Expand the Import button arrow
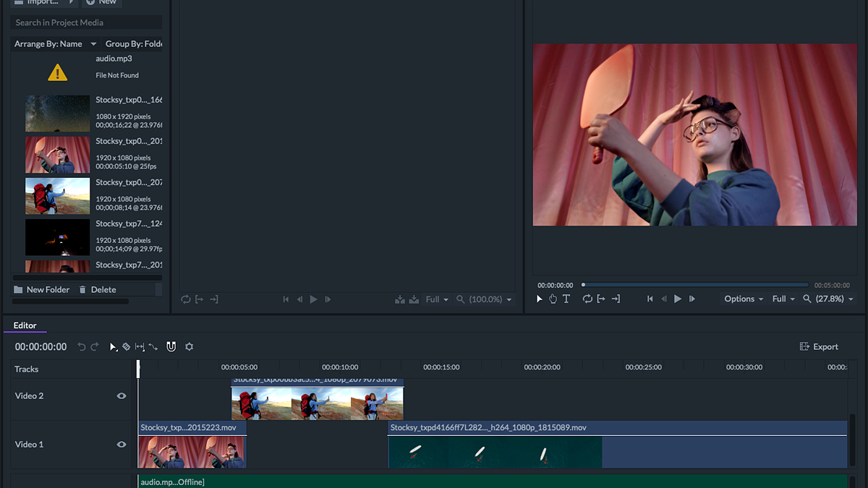 71,2
